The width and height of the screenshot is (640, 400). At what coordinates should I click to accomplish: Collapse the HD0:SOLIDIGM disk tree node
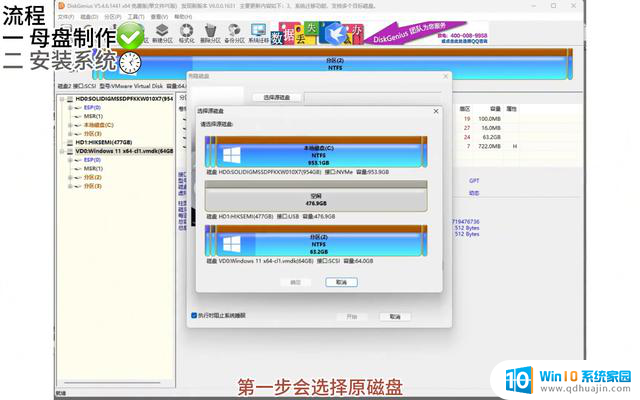click(x=62, y=99)
